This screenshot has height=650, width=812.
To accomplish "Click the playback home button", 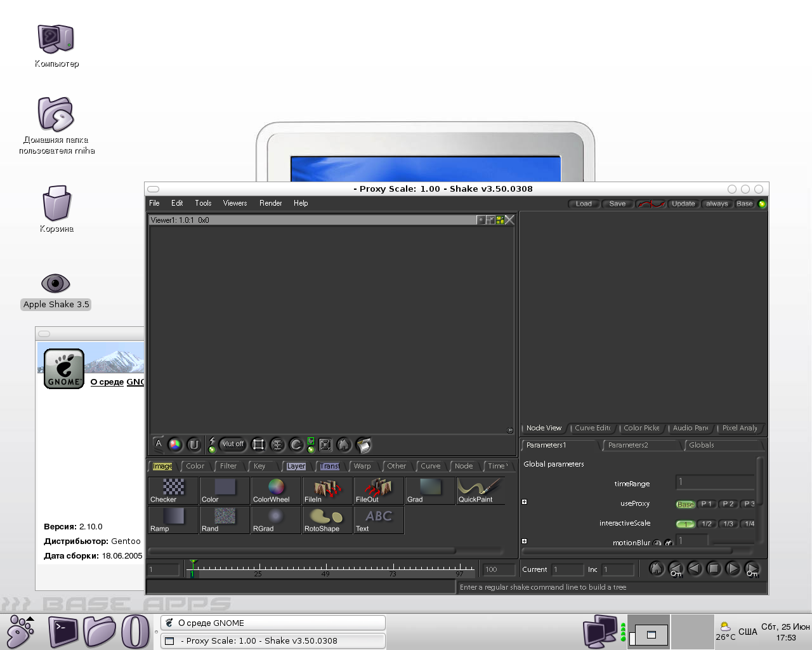I will [657, 569].
